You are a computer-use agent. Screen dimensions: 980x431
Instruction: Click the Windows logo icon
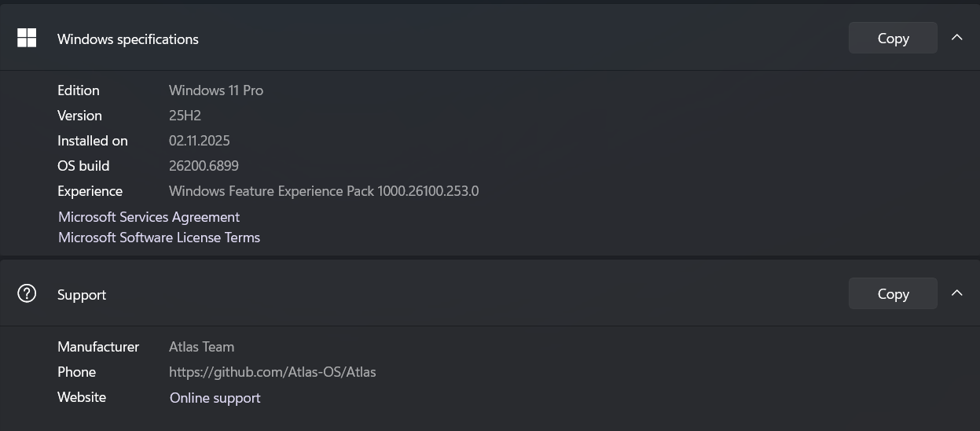[27, 39]
